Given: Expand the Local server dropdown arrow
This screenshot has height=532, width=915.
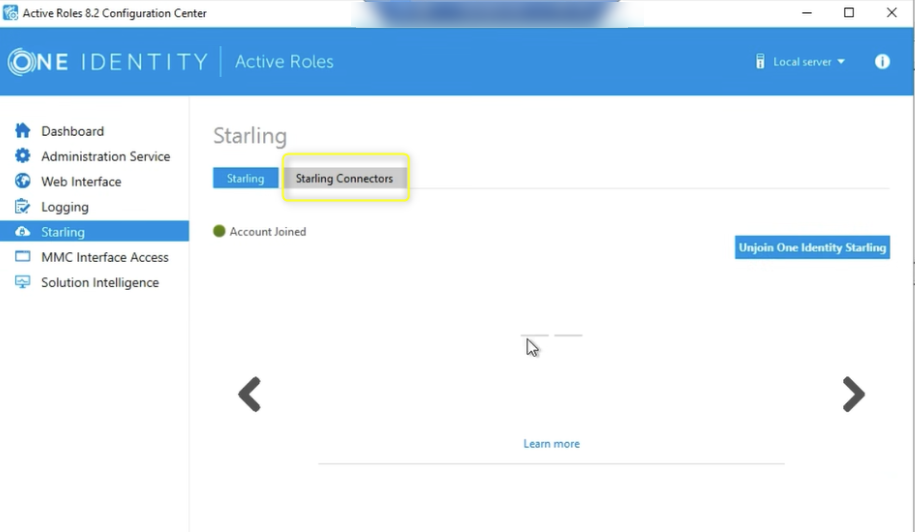Looking at the screenshot, I should (x=841, y=61).
